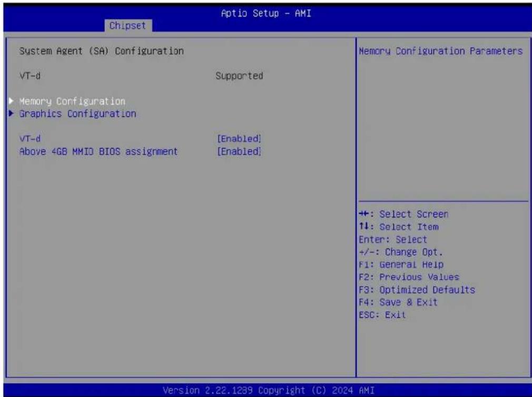
Task: Click the VT-d Supported status text
Action: [239, 76]
